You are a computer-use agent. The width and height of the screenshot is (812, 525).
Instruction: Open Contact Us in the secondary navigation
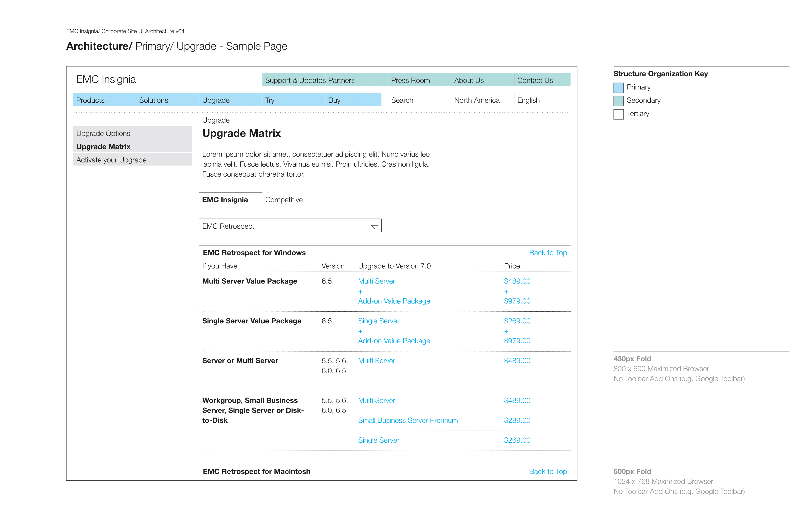click(542, 80)
